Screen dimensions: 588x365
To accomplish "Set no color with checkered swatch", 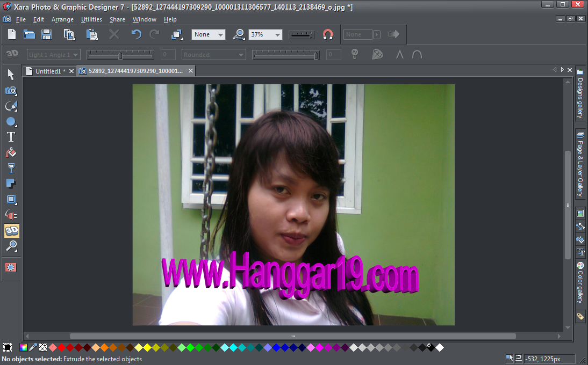I will [x=43, y=347].
